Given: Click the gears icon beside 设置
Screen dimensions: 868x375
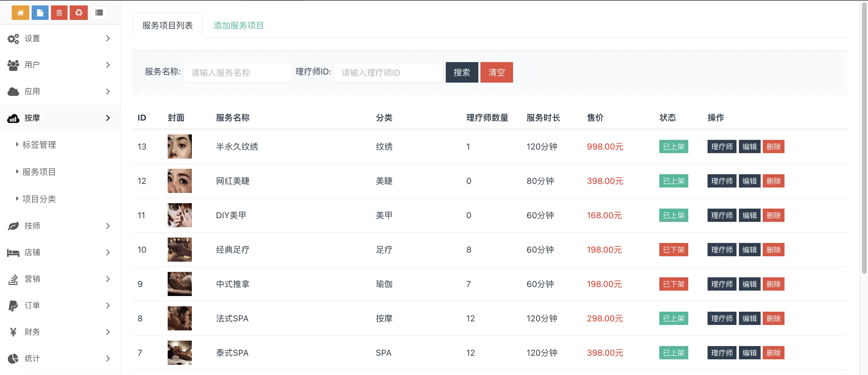Looking at the screenshot, I should tap(14, 39).
